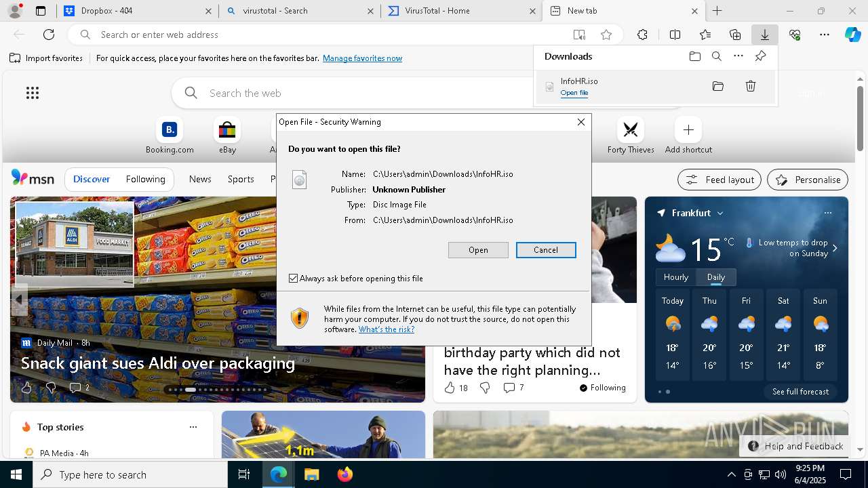The width and height of the screenshot is (868, 488).
Task: Switch weather to Daily view
Action: click(x=716, y=277)
